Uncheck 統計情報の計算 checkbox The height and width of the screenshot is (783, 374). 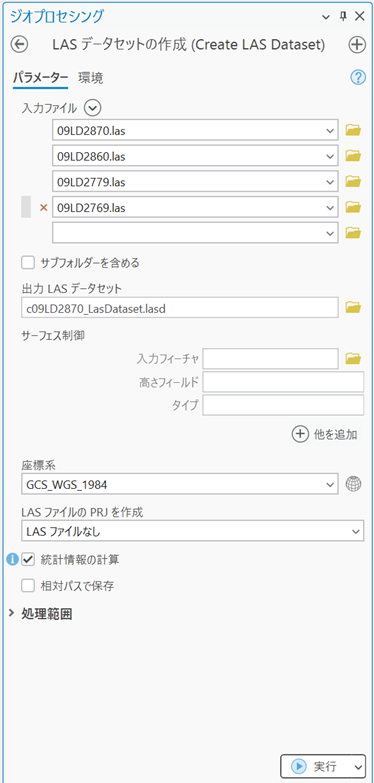pos(27,560)
